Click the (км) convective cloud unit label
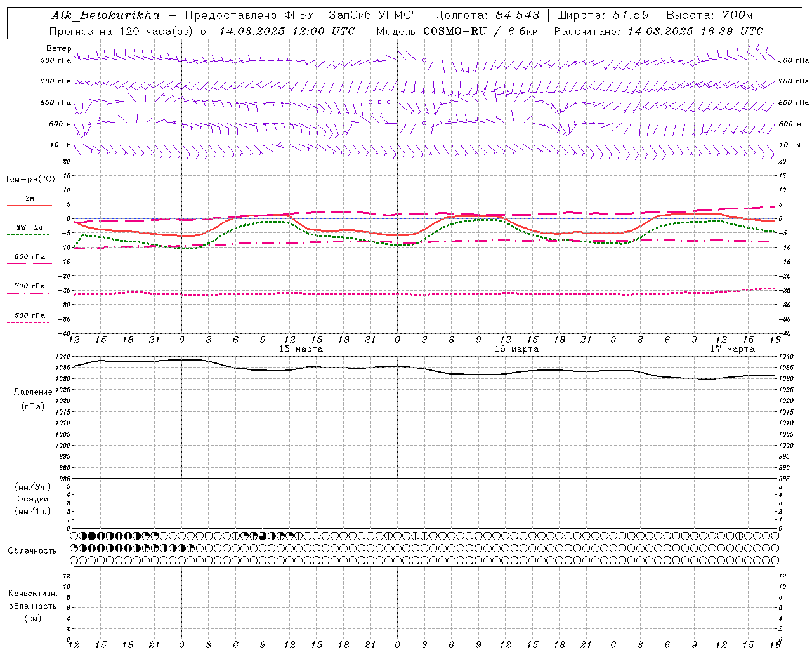The width and height of the screenshot is (812, 650). (x=33, y=618)
